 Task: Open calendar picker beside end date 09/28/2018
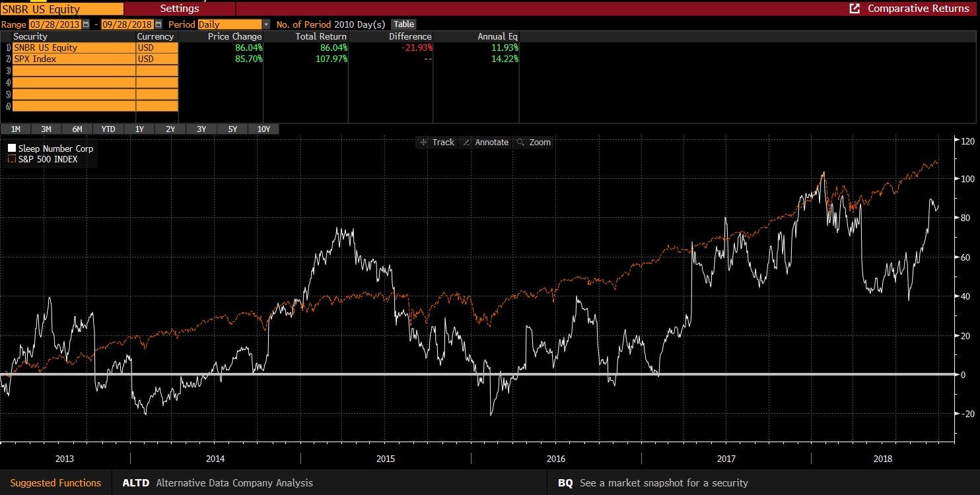click(x=158, y=24)
